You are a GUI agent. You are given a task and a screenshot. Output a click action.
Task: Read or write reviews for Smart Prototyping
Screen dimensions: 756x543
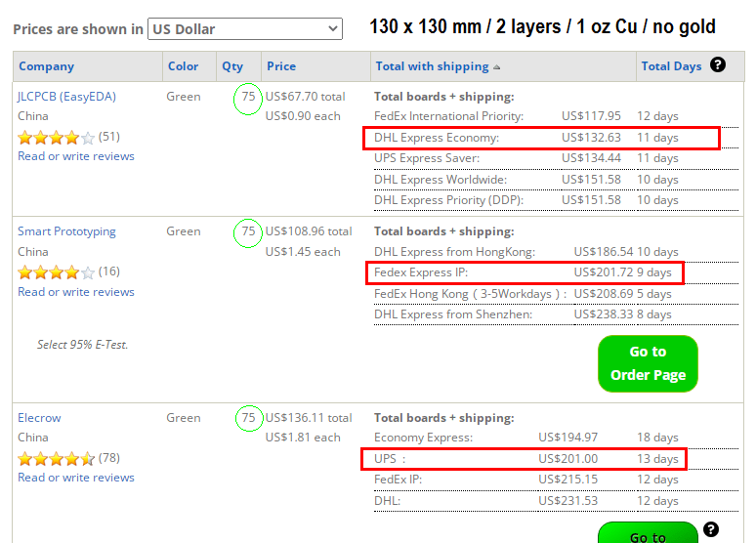click(76, 292)
